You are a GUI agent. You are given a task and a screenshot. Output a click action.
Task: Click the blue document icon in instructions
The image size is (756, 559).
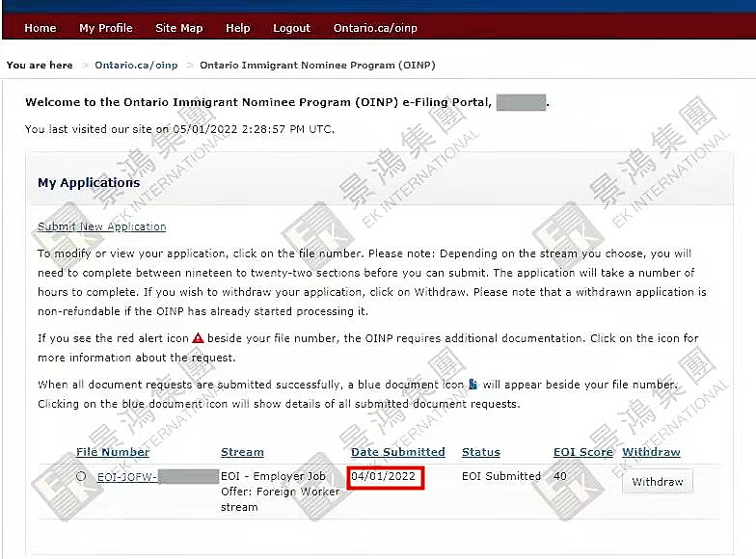pos(472,385)
